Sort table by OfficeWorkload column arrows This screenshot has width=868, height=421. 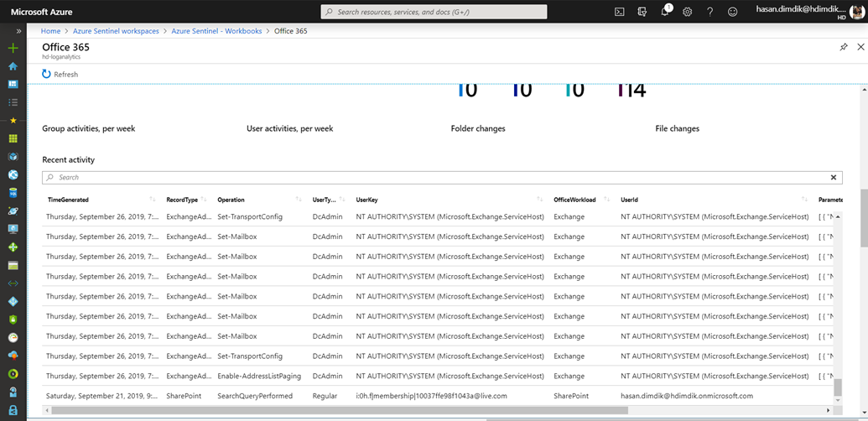pyautogui.click(x=606, y=199)
